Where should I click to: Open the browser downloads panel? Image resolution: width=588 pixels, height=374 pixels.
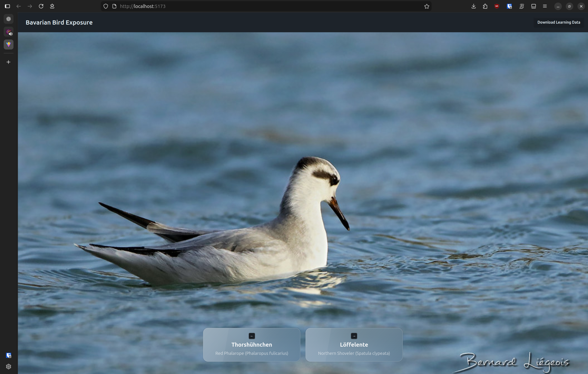pyautogui.click(x=473, y=6)
